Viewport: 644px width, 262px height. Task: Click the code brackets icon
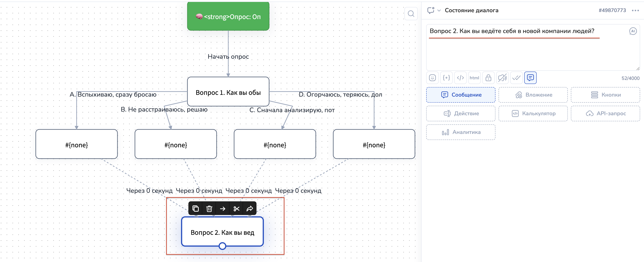coord(460,78)
